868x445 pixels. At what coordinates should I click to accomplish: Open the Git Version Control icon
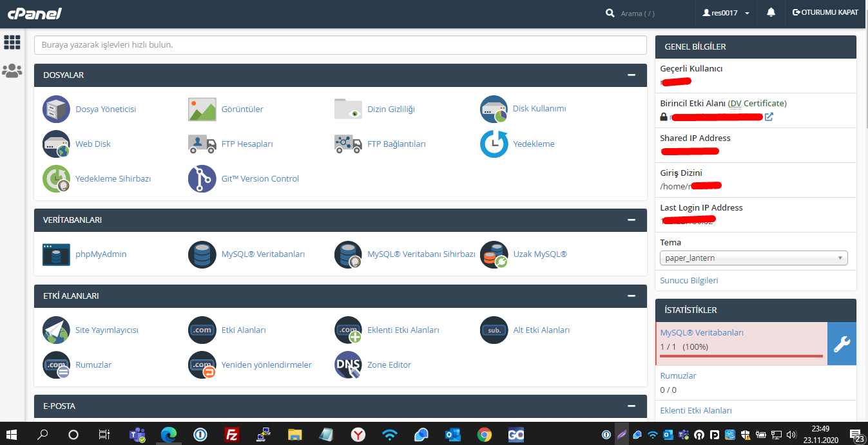(202, 178)
